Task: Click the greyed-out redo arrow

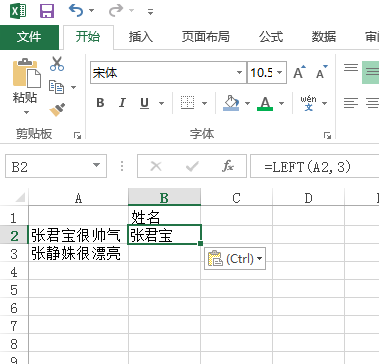Action: [116, 11]
